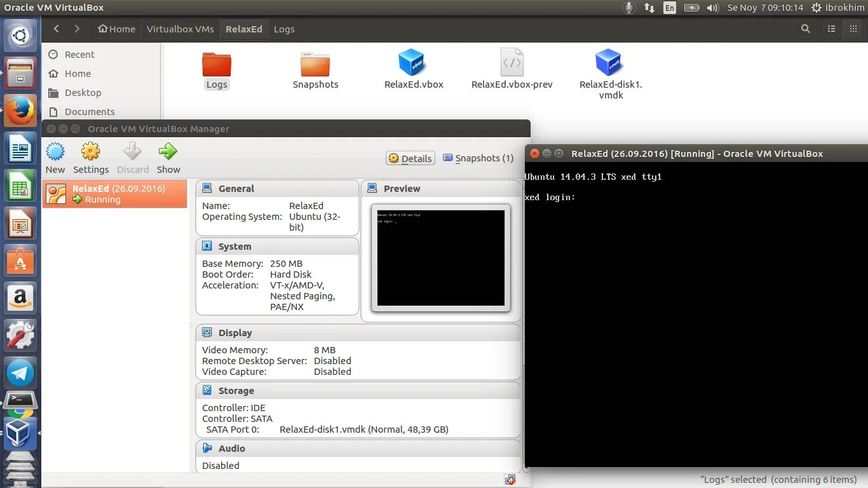Click the General section icon
This screenshot has width=868, height=488.
pyautogui.click(x=207, y=189)
